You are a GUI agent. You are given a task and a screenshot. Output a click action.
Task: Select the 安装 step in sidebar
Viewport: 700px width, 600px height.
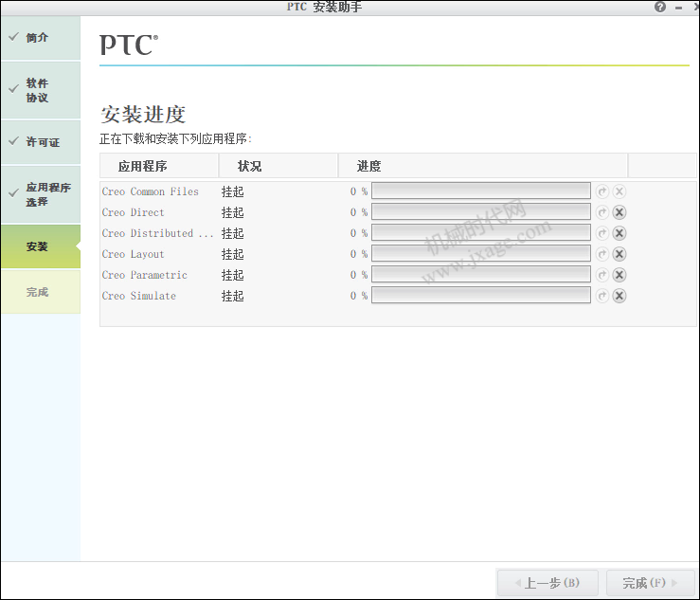[x=41, y=246]
